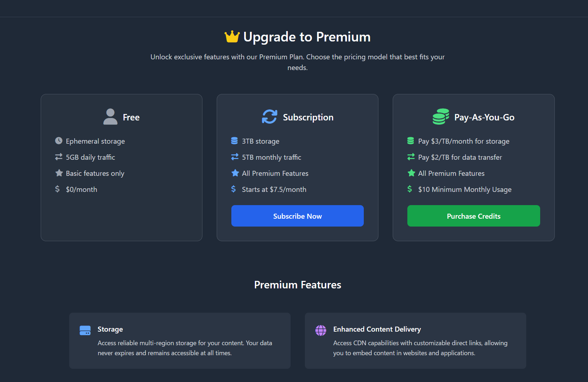Select the Free plan title
This screenshot has height=382, width=588.
coord(131,117)
